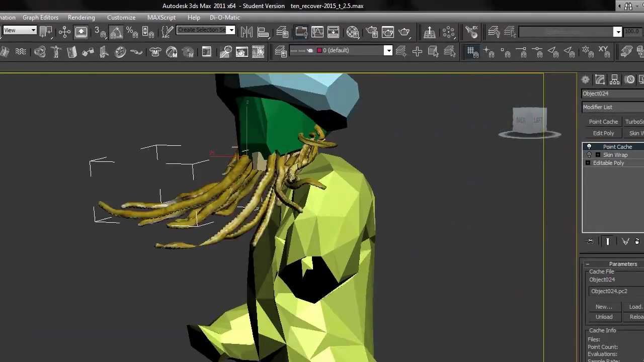Click the Load cache button
Image resolution: width=644 pixels, height=362 pixels.
(x=634, y=307)
